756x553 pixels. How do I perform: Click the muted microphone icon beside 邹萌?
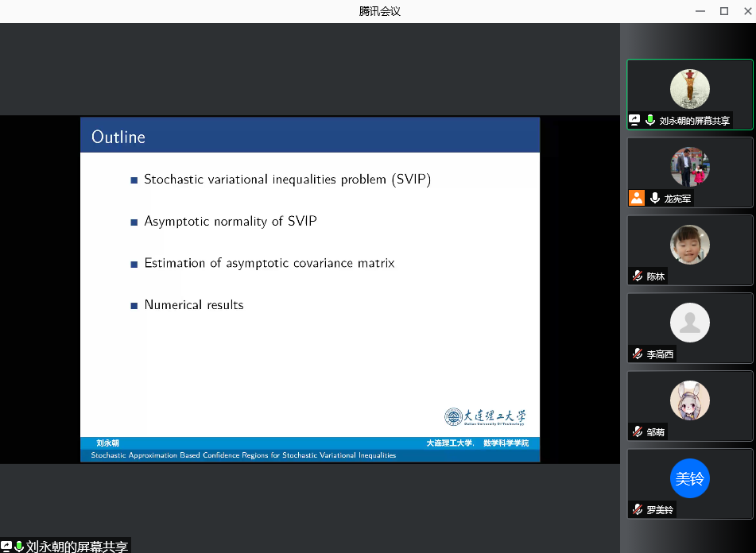point(637,432)
